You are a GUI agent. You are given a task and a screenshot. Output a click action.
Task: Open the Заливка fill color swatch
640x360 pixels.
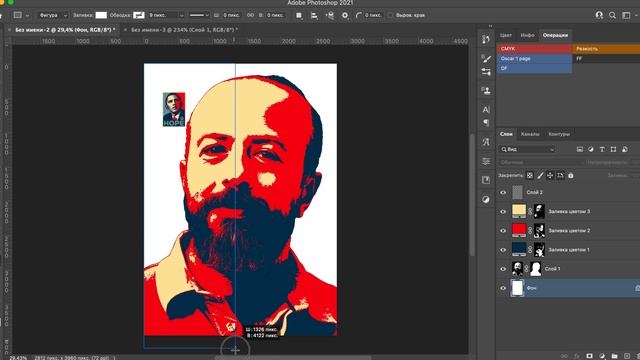point(101,16)
